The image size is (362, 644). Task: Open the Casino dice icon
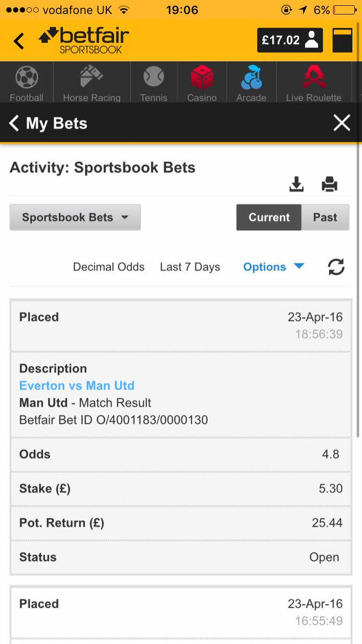(202, 77)
